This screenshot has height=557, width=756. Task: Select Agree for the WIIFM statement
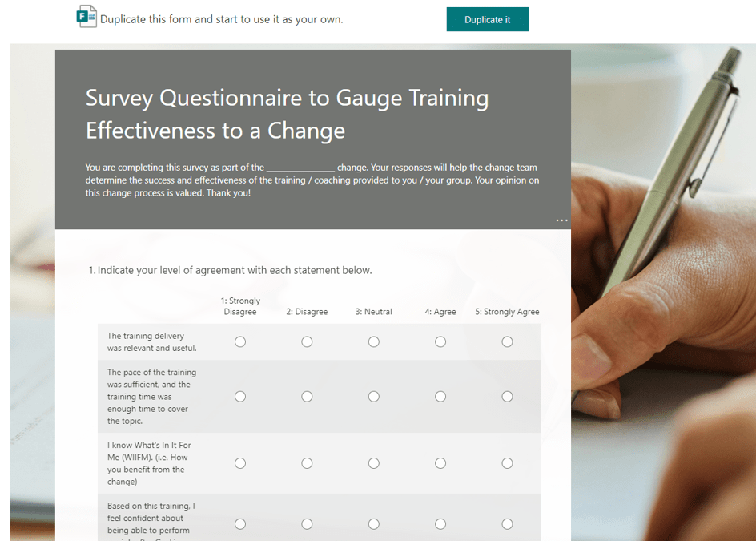tap(440, 463)
